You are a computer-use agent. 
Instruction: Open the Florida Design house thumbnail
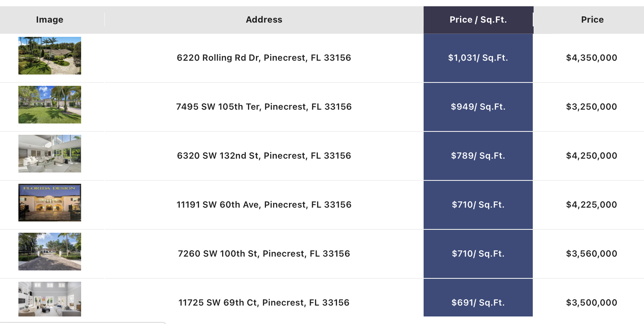point(50,203)
